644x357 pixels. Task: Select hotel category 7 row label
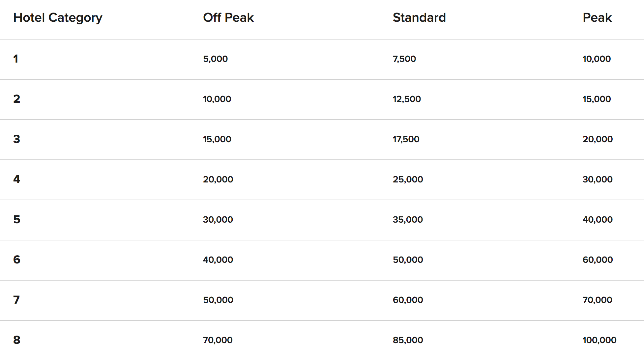pos(16,300)
